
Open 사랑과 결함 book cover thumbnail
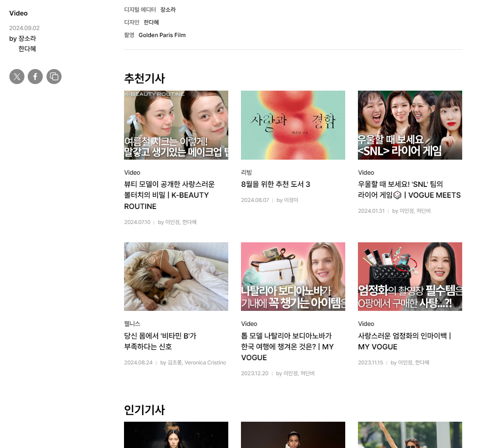coord(293,125)
